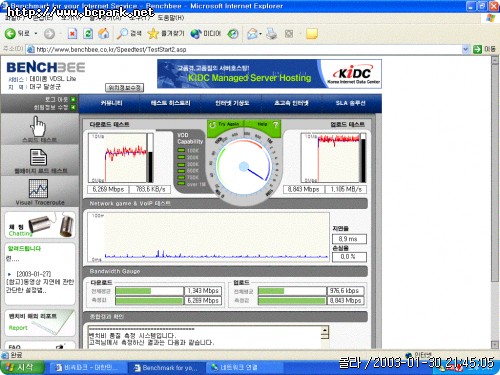This screenshot has height=375, width=500.
Task: Open the KIDC Managed Server Hosting banner
Action: click(x=269, y=74)
